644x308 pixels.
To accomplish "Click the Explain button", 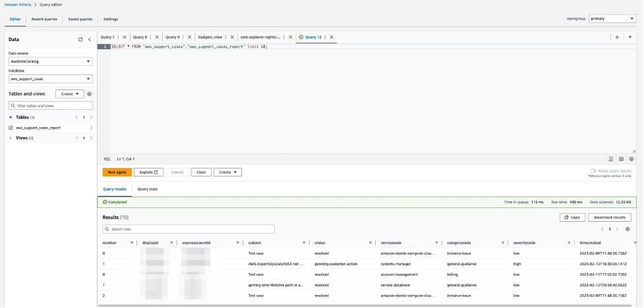I will click(148, 172).
